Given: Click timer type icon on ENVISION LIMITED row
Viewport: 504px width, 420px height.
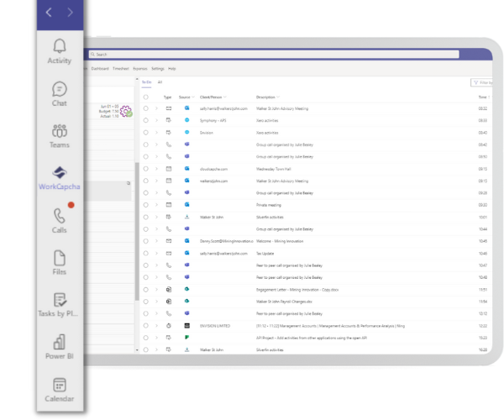Looking at the screenshot, I should [169, 326].
